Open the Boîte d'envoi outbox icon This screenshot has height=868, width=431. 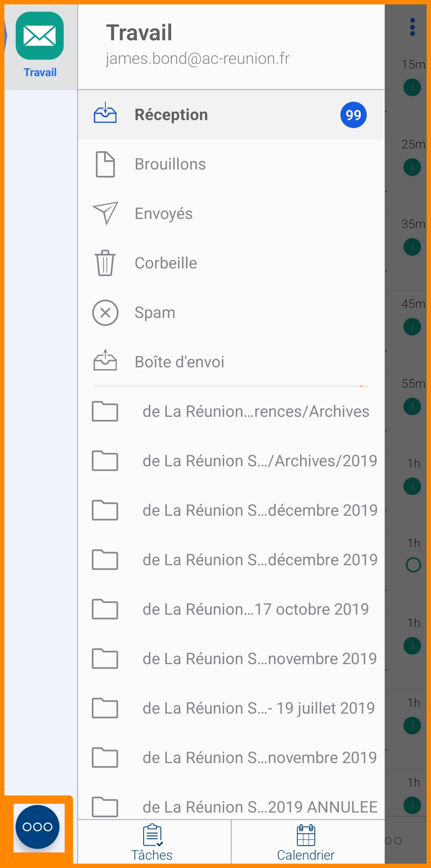(x=105, y=361)
